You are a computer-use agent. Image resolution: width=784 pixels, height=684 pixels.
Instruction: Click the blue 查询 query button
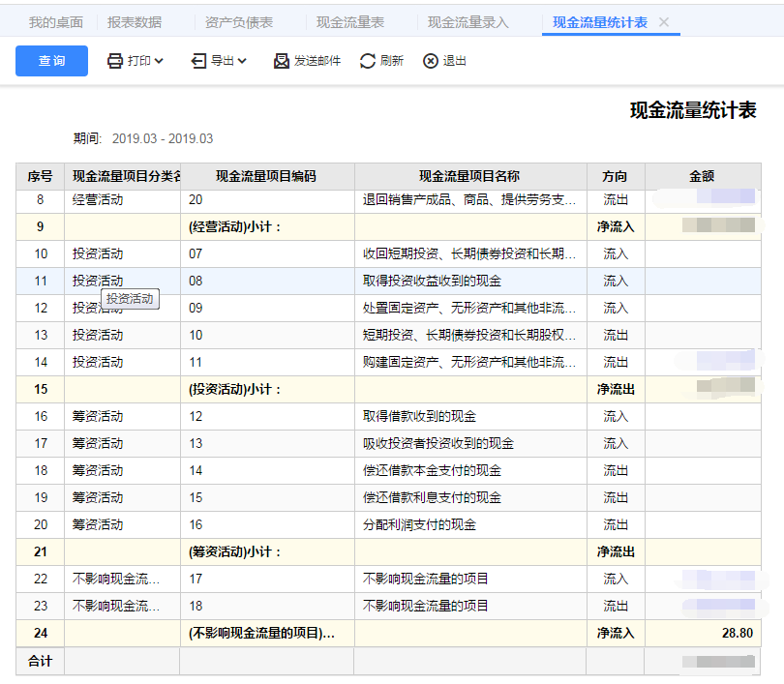(50, 60)
